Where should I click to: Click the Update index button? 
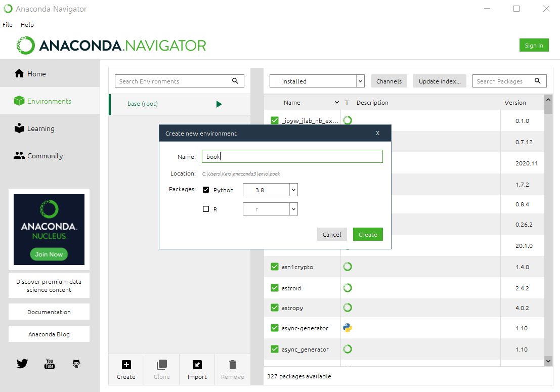pos(440,81)
